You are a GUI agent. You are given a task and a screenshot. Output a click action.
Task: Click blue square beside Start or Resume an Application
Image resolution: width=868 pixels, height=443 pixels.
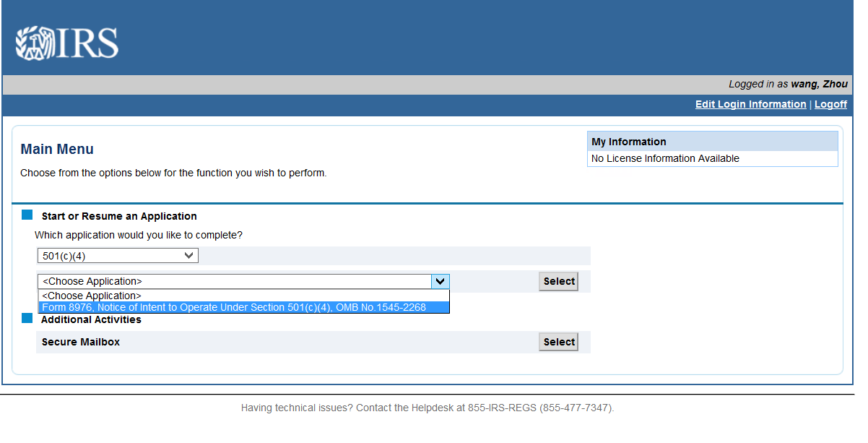point(27,215)
